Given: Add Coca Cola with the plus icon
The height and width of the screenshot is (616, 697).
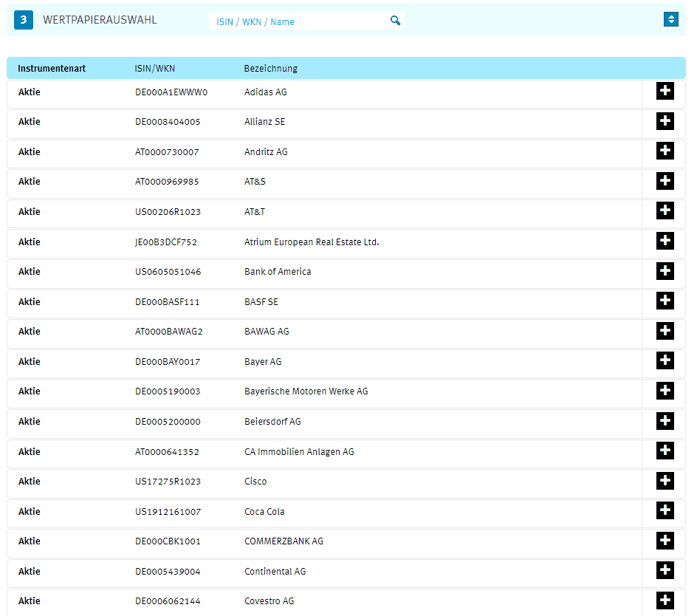Looking at the screenshot, I should tap(665, 510).
